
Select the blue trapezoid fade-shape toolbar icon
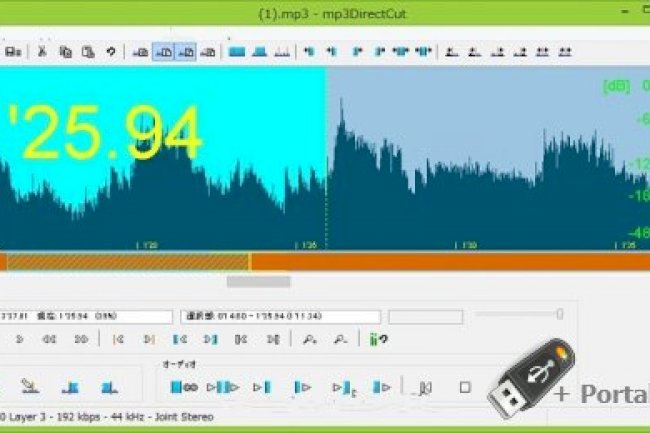coord(260,52)
